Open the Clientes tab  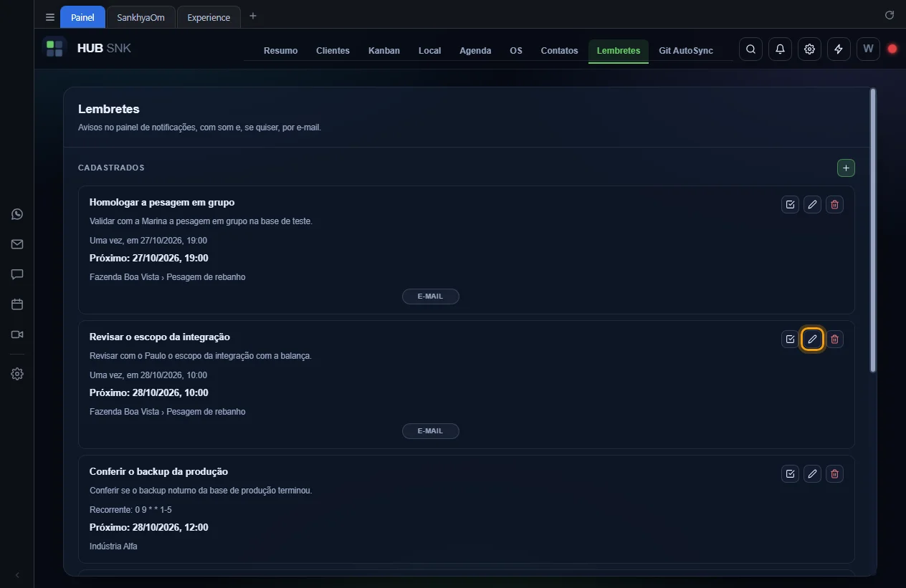[333, 51]
